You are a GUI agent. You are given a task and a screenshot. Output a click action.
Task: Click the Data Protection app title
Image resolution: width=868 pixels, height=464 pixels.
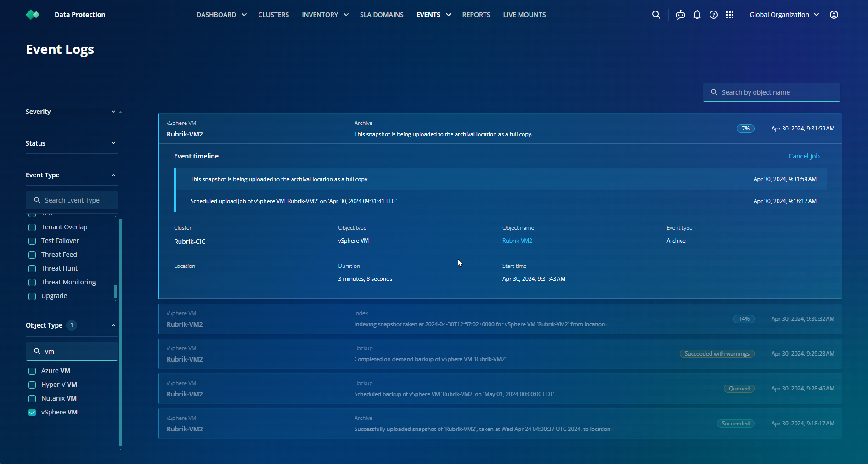click(80, 15)
